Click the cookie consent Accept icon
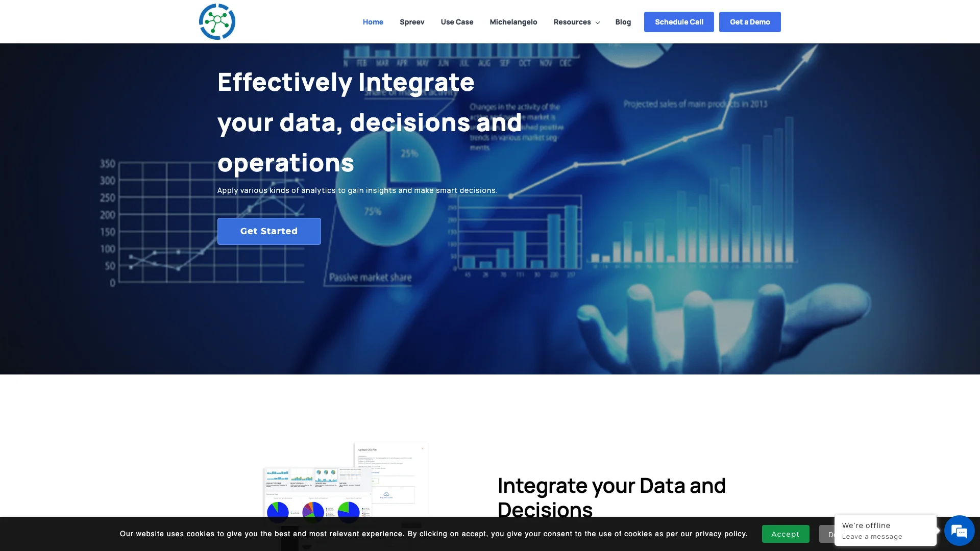Screen dimensions: 980x551 click(x=786, y=534)
